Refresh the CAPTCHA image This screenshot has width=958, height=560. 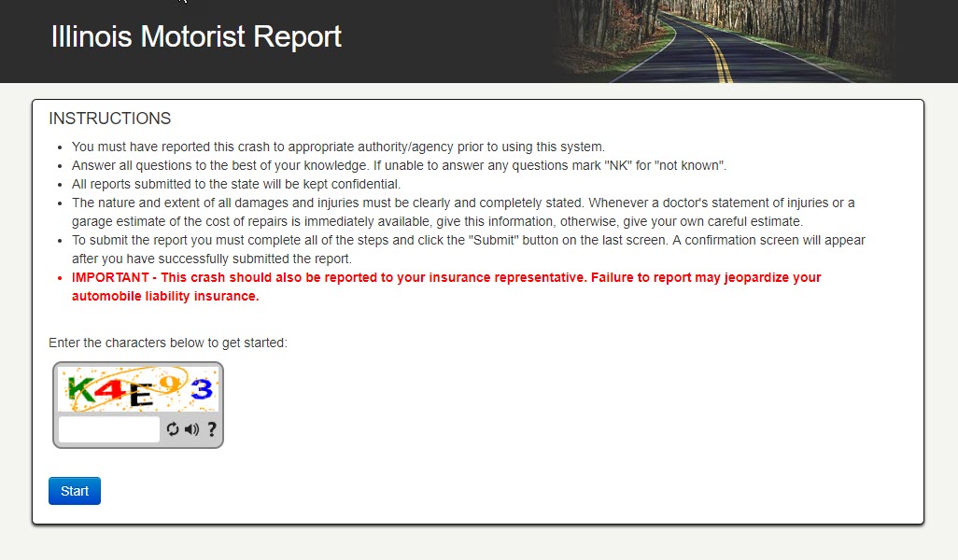pyautogui.click(x=173, y=429)
